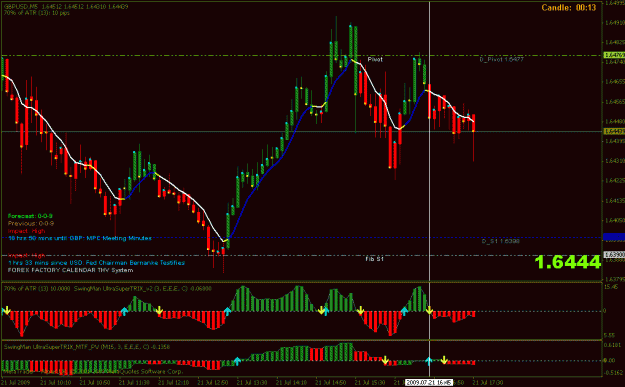
Task: Click the current price tag on the price axis
Action: 614,132
